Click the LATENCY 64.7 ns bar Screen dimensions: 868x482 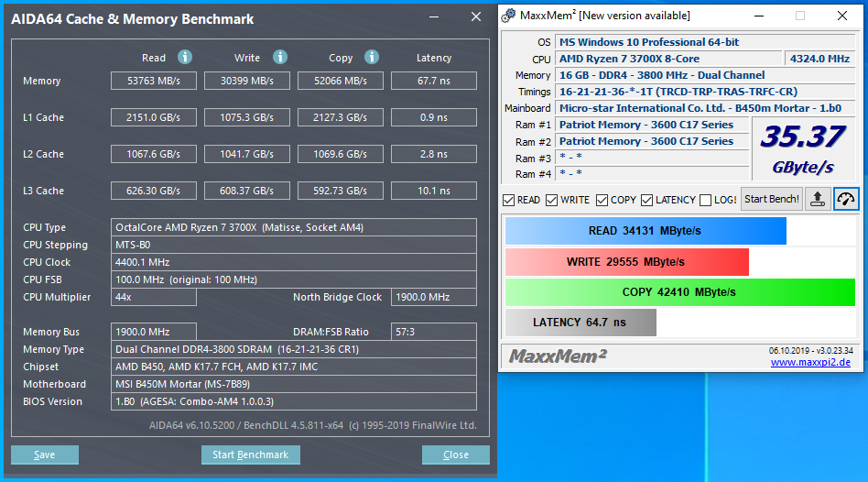pyautogui.click(x=580, y=323)
